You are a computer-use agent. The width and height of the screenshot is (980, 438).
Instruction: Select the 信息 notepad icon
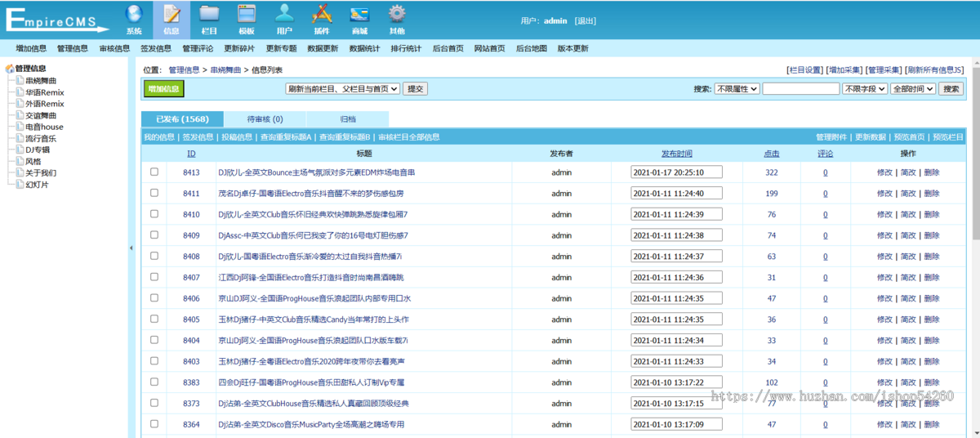point(171,13)
